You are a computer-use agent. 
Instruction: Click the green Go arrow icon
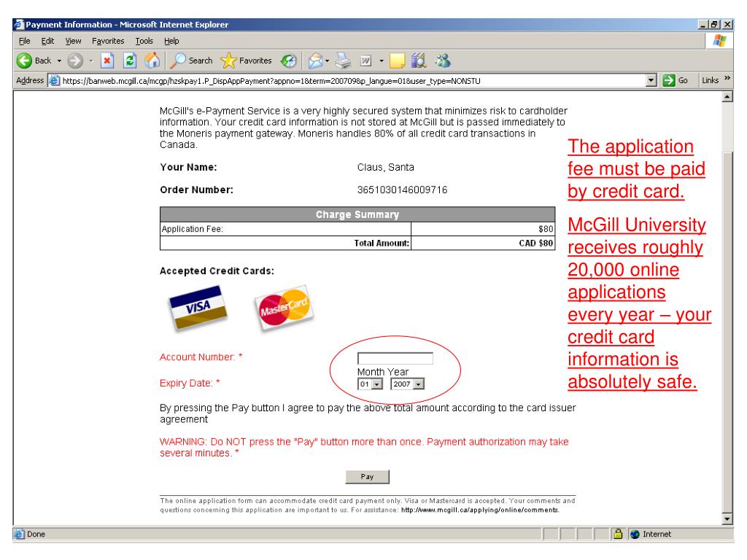point(669,80)
